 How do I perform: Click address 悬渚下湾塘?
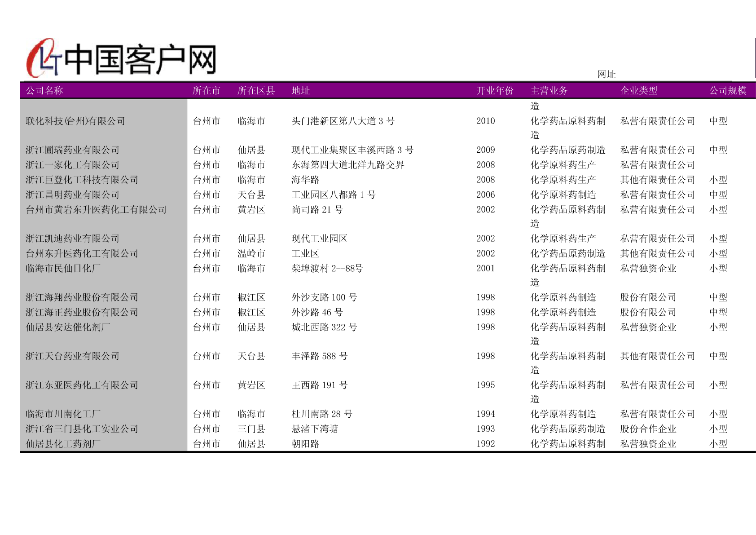click(315, 429)
